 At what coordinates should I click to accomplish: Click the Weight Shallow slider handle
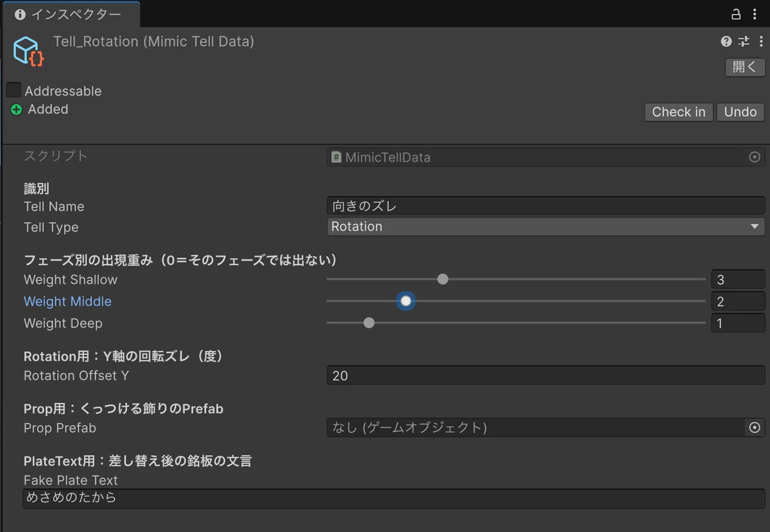[x=443, y=279]
